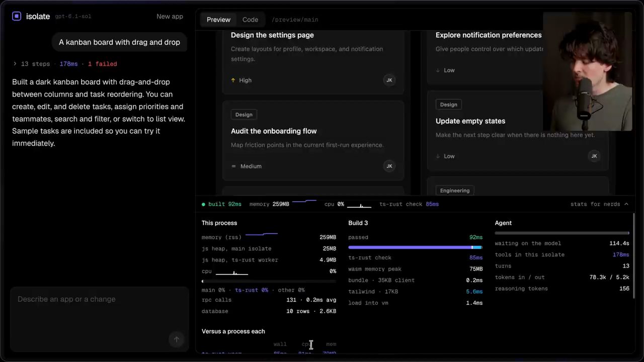Expand the 13 steps disclosure chevron

[15, 64]
